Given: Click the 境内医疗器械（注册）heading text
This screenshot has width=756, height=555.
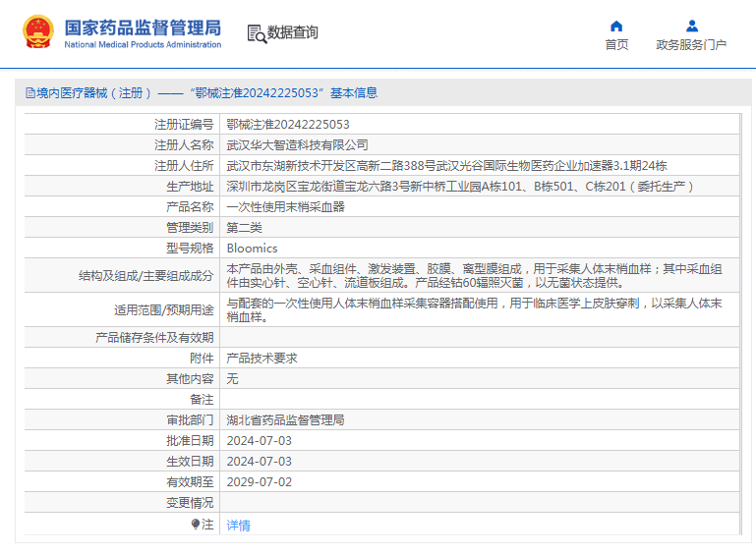Looking at the screenshot, I should 94,93.
